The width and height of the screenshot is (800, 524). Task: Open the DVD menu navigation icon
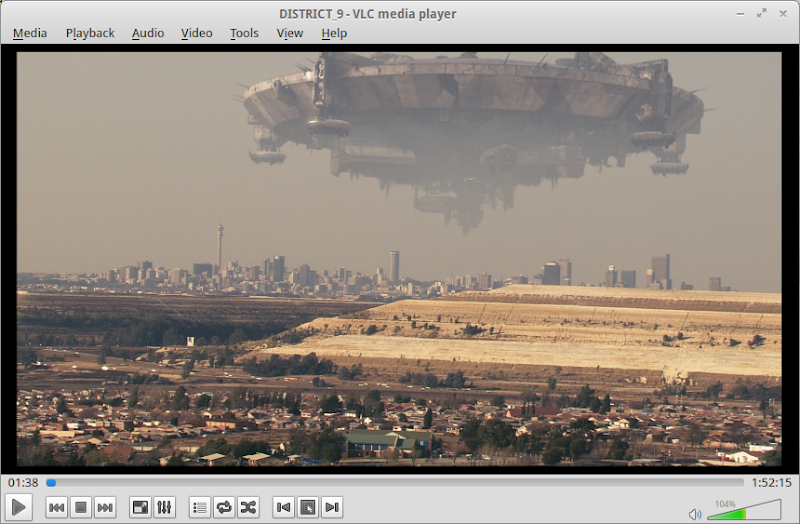coord(308,507)
